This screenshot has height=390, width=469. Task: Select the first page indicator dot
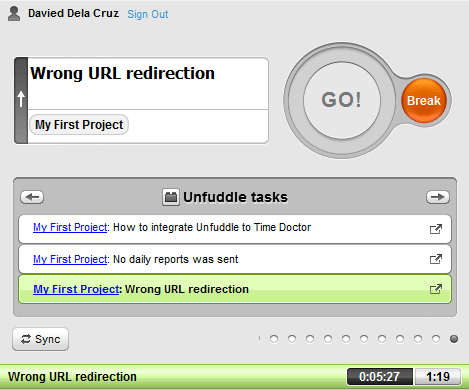tap(274, 339)
